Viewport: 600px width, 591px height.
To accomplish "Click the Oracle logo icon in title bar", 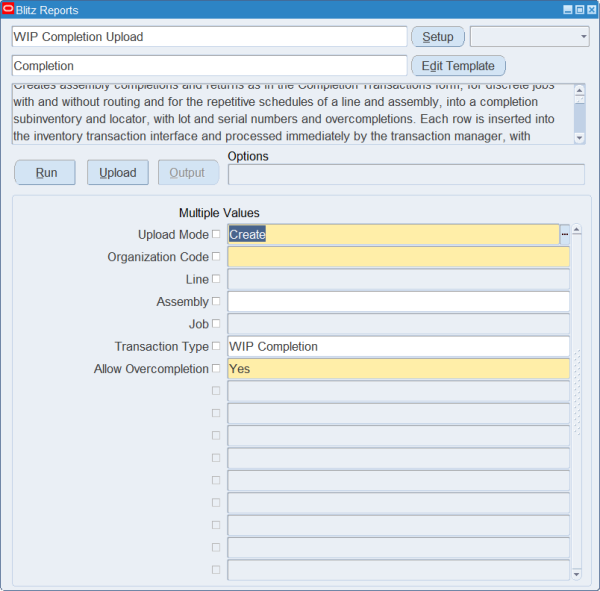I will (8, 9).
